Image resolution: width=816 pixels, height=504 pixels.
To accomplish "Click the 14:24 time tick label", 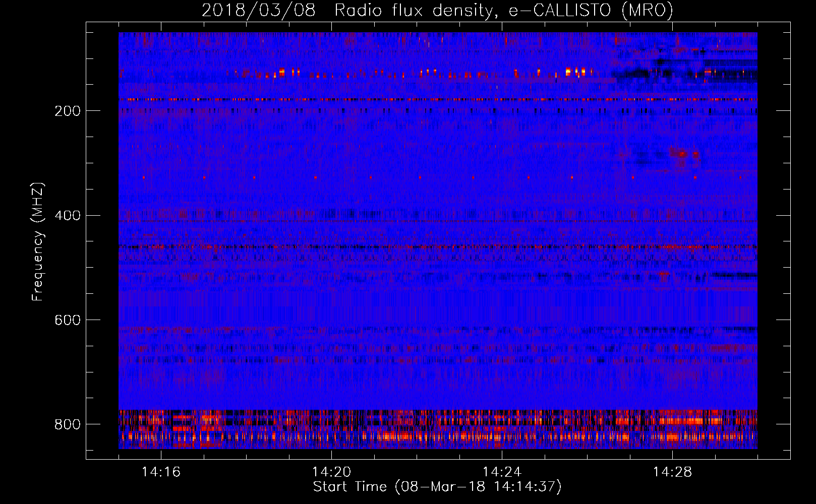I will coord(502,472).
